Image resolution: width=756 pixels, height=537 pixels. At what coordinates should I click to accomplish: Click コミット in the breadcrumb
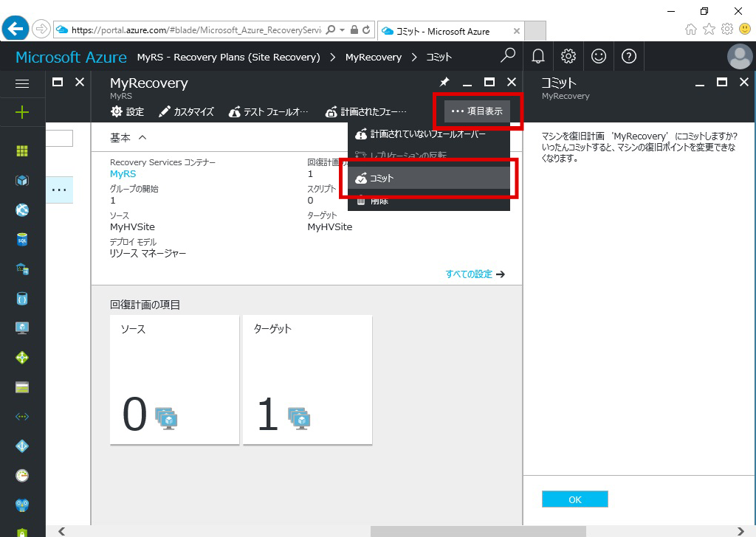tap(439, 57)
